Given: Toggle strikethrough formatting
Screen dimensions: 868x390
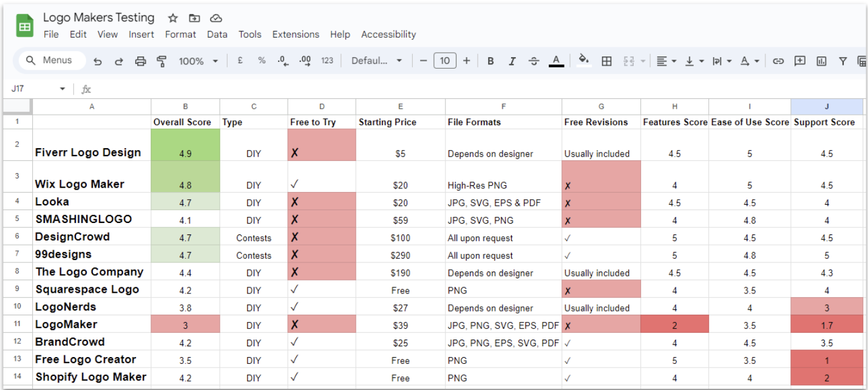Looking at the screenshot, I should [x=534, y=60].
